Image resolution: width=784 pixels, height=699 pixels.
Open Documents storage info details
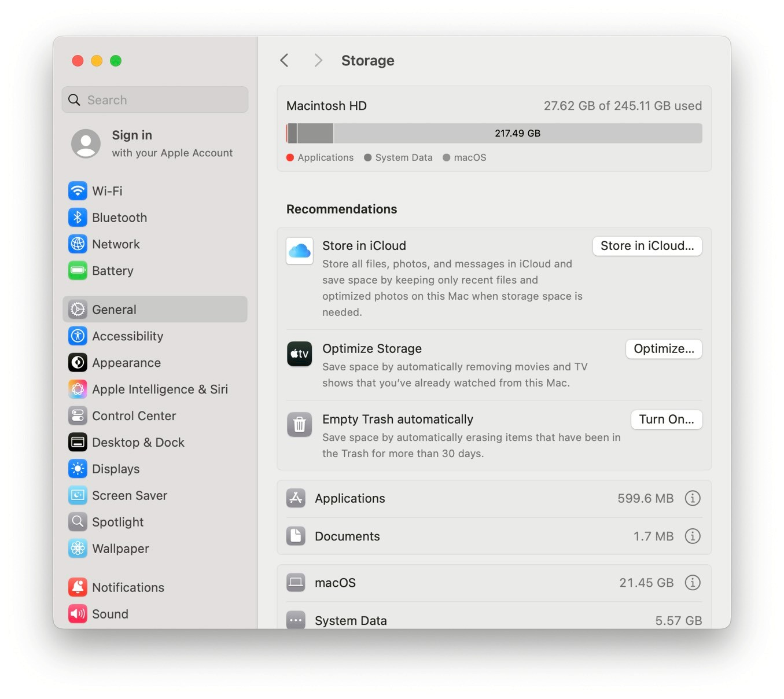tap(693, 536)
